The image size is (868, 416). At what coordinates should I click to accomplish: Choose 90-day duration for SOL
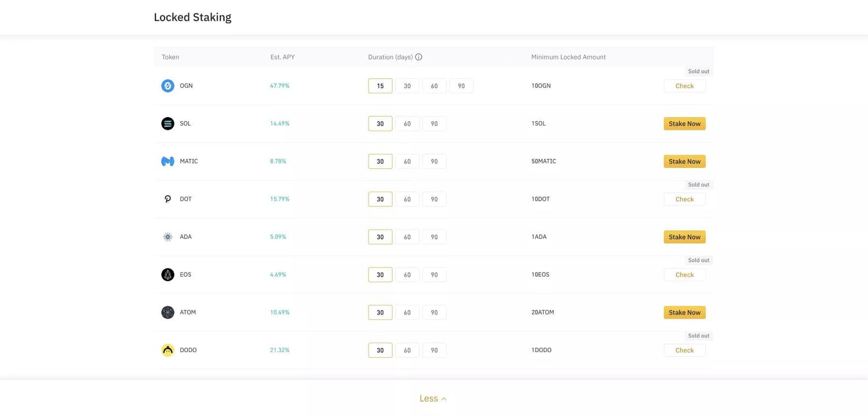point(434,124)
